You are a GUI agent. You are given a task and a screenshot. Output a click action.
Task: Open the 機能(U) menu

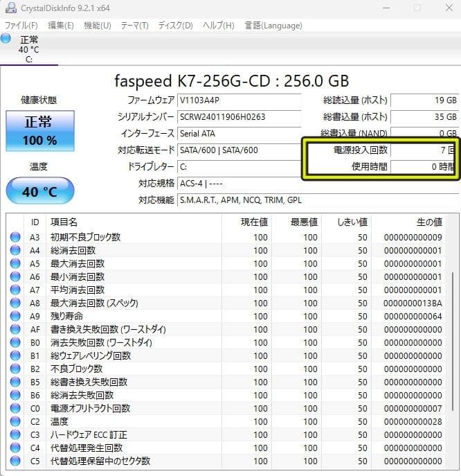pos(98,26)
